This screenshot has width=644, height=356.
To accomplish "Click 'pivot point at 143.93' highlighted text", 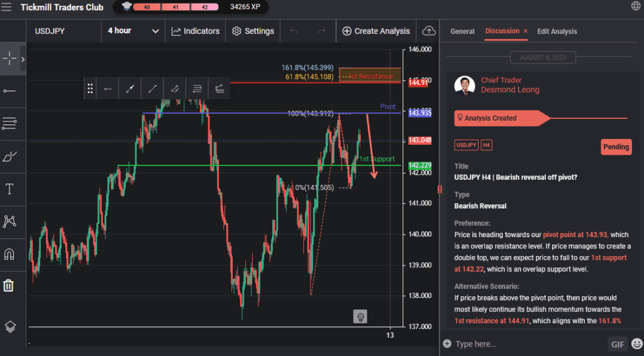I will 575,235.
